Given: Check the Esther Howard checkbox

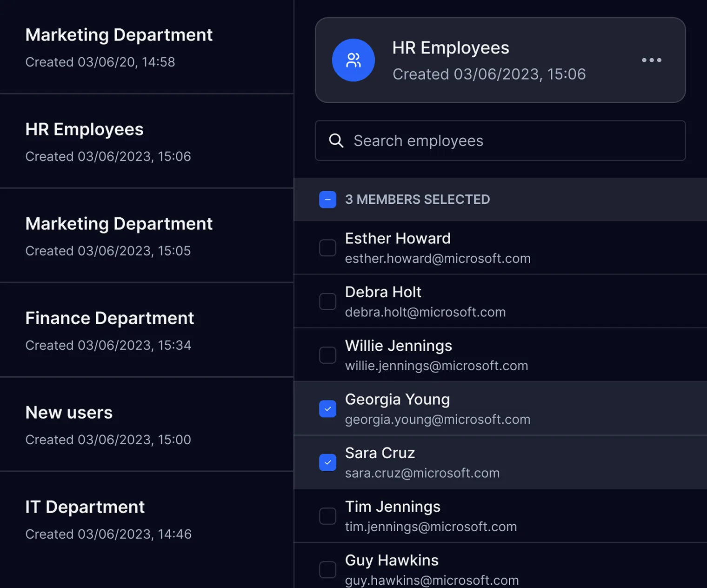Looking at the screenshot, I should point(327,248).
